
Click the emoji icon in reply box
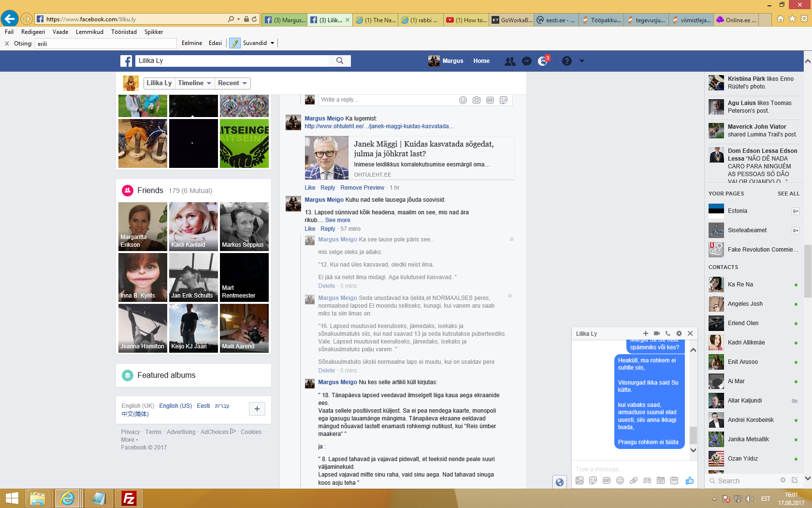[x=463, y=100]
